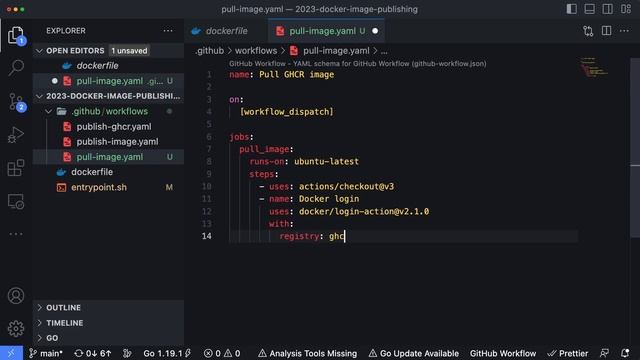The width and height of the screenshot is (640, 360).
Task: Click the breadcrumb trailing ellipsis
Action: [x=384, y=51]
